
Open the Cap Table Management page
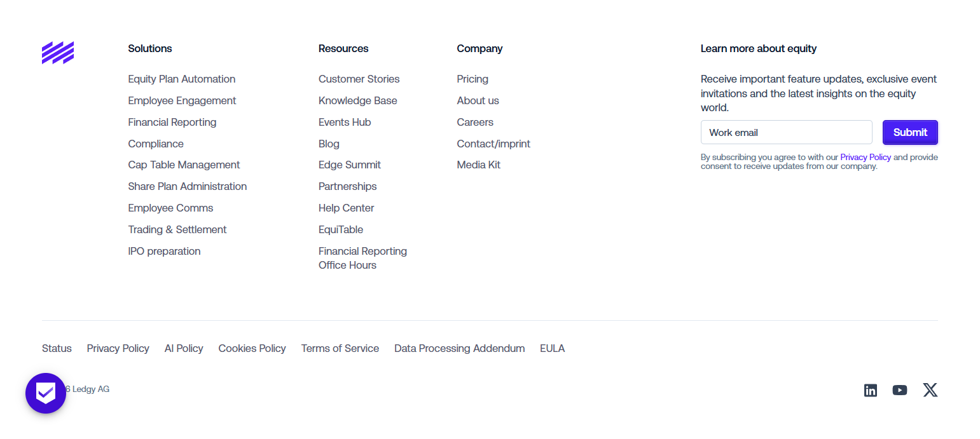(x=184, y=165)
